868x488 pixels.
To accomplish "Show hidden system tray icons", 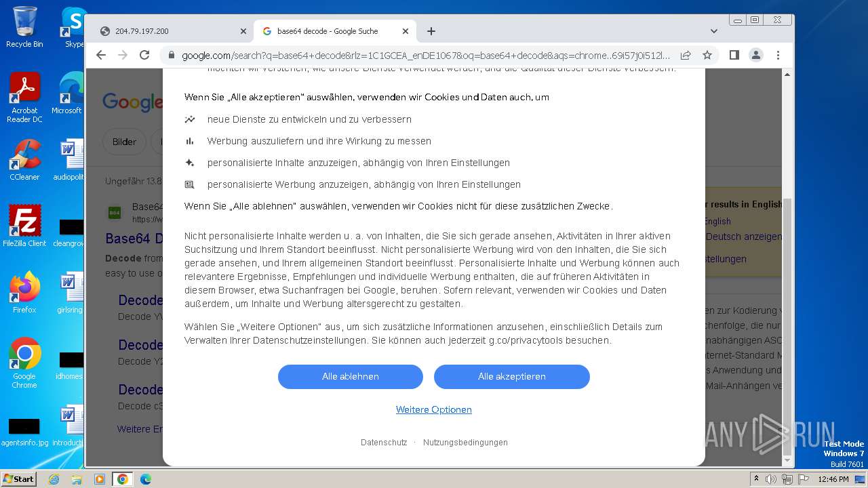I will (x=755, y=479).
